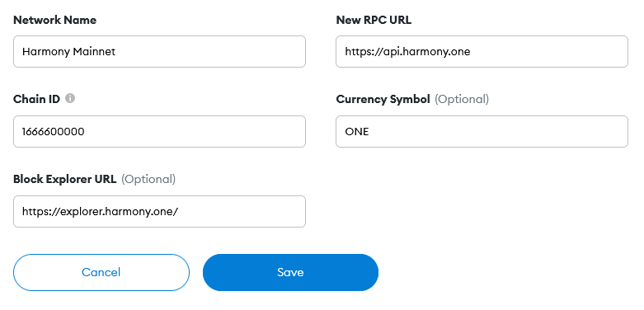This screenshot has width=644, height=310.
Task: Click the (Optional) text beside Currency Symbol
Action: (462, 100)
